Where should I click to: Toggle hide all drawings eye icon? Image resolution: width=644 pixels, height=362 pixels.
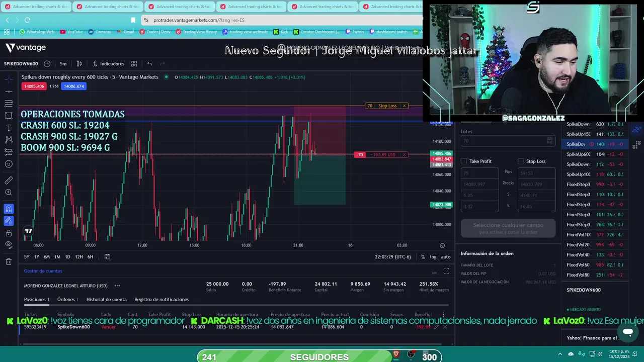[9, 245]
